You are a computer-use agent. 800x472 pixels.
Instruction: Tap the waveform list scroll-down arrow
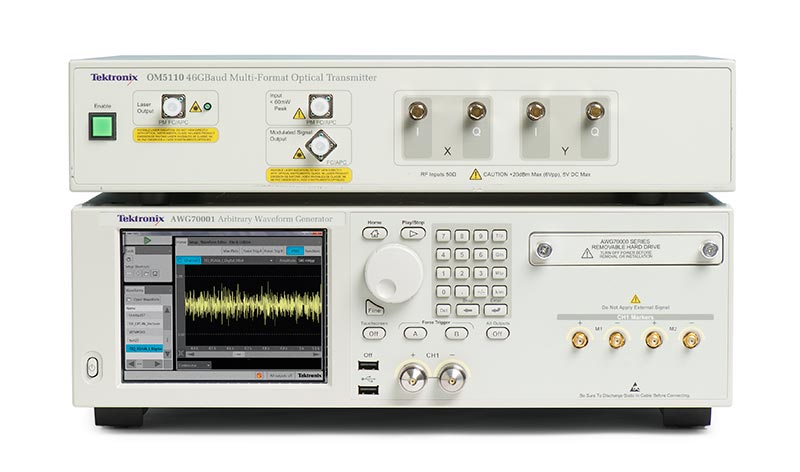167,354
